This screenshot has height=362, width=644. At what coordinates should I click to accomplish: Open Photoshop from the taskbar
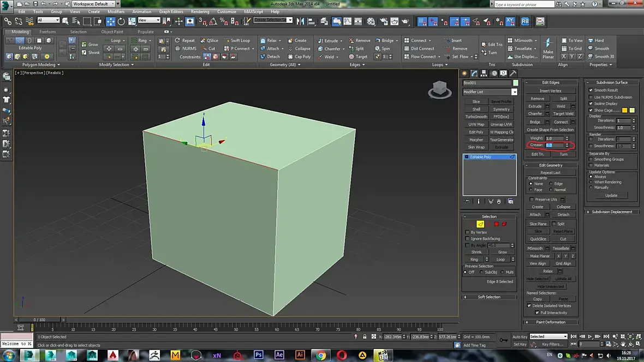[259, 355]
